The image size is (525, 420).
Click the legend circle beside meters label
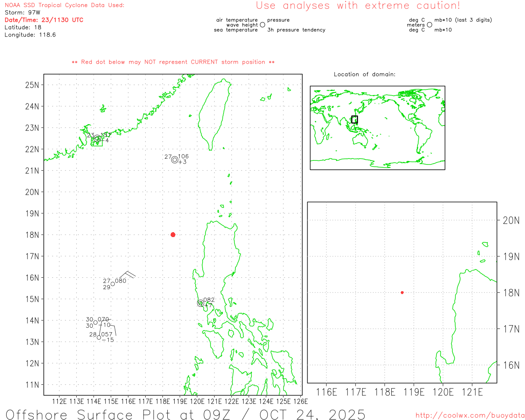[429, 25]
